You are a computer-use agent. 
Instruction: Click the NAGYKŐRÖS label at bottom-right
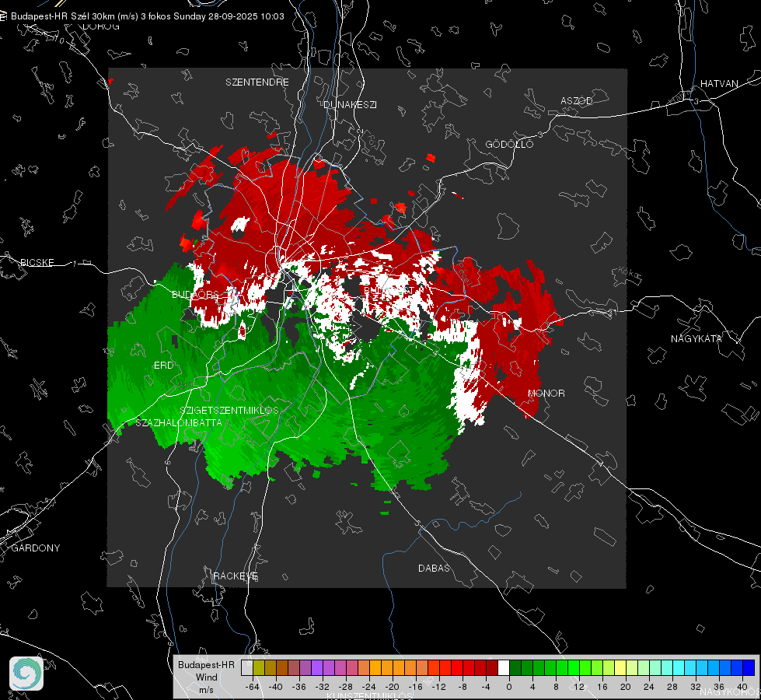pyautogui.click(x=730, y=693)
